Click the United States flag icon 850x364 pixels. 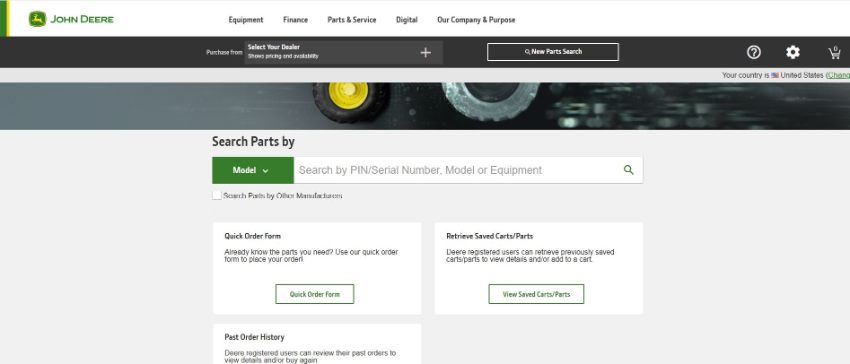click(775, 75)
